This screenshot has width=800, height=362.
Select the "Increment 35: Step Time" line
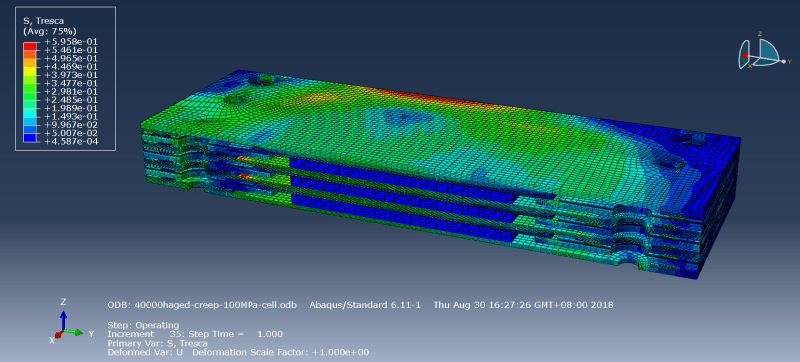[195, 334]
